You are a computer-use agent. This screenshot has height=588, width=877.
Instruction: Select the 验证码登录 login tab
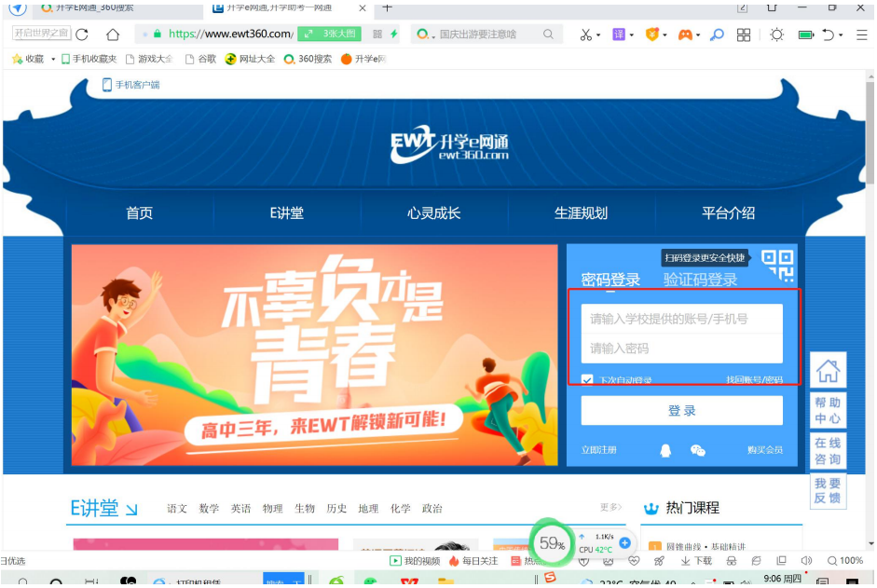[700, 280]
